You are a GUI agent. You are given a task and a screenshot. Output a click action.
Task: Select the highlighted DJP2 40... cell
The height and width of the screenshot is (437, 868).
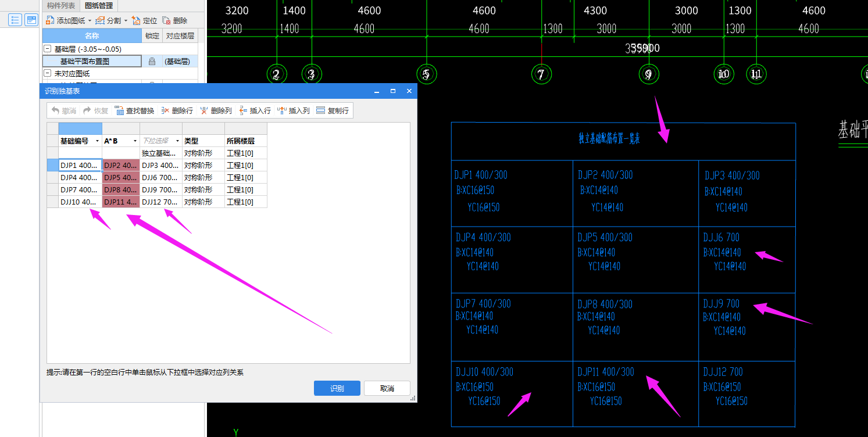point(121,165)
